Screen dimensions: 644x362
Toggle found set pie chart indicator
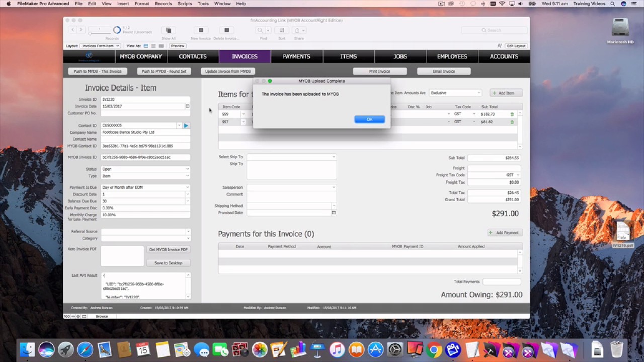pos(117,30)
